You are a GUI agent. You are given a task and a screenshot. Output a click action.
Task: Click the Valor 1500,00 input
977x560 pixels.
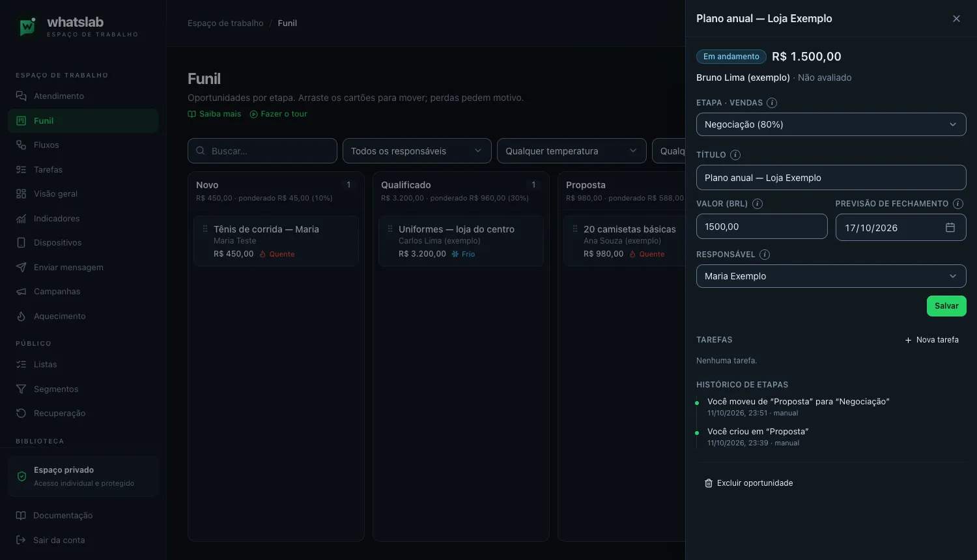762,227
